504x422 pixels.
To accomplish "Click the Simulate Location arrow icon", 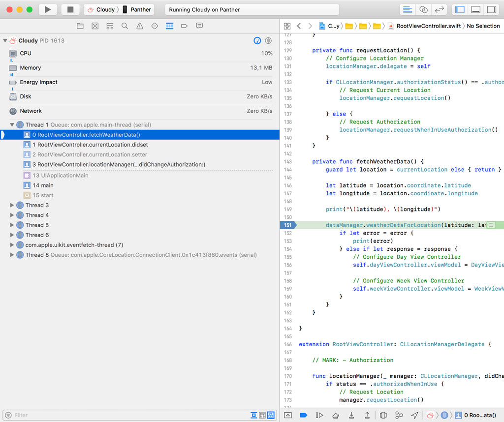I will point(414,415).
